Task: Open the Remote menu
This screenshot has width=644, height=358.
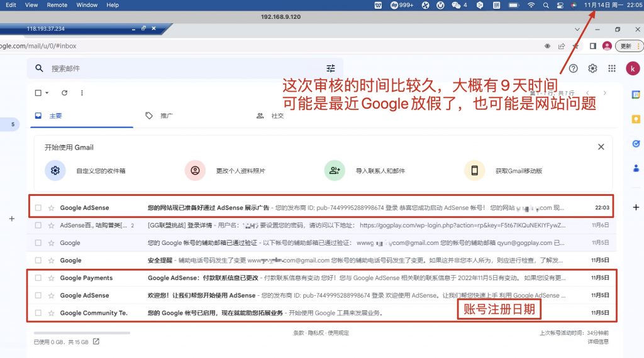Action: [x=57, y=5]
